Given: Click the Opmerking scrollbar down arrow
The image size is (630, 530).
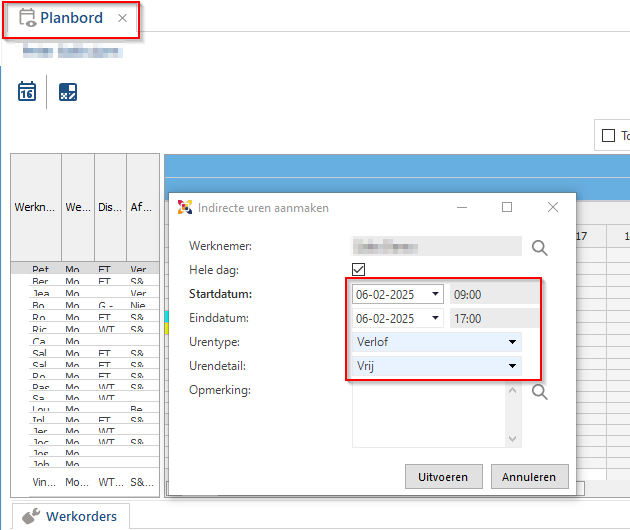Looking at the screenshot, I should tap(512, 439).
